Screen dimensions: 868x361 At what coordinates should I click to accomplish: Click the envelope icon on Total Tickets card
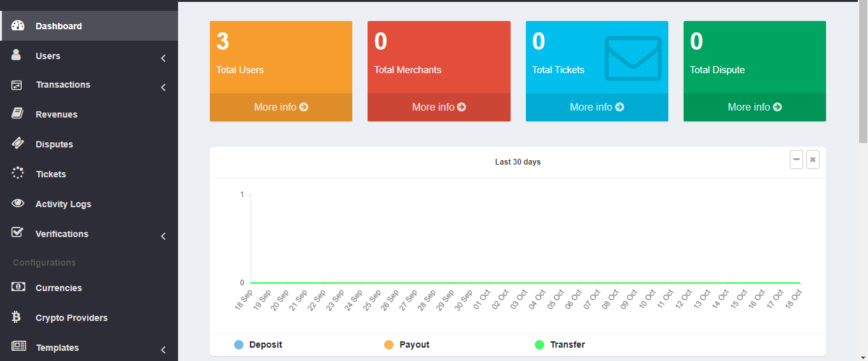click(x=633, y=58)
